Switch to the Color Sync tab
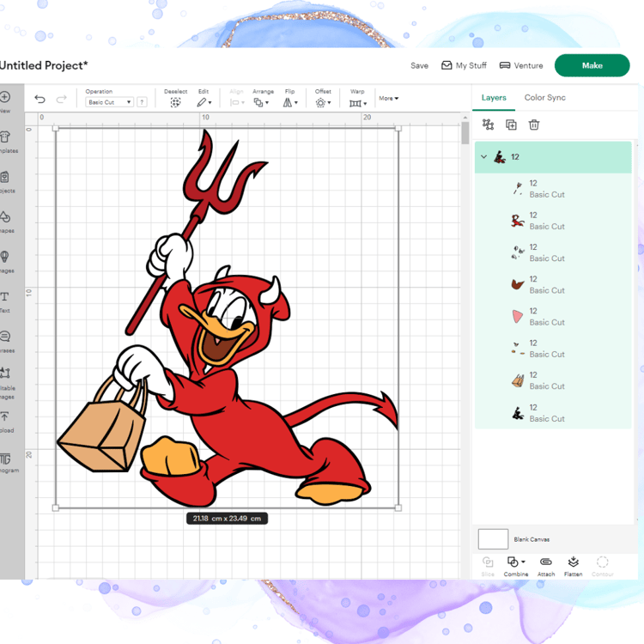Screen dimensions: 644x644 tap(544, 98)
